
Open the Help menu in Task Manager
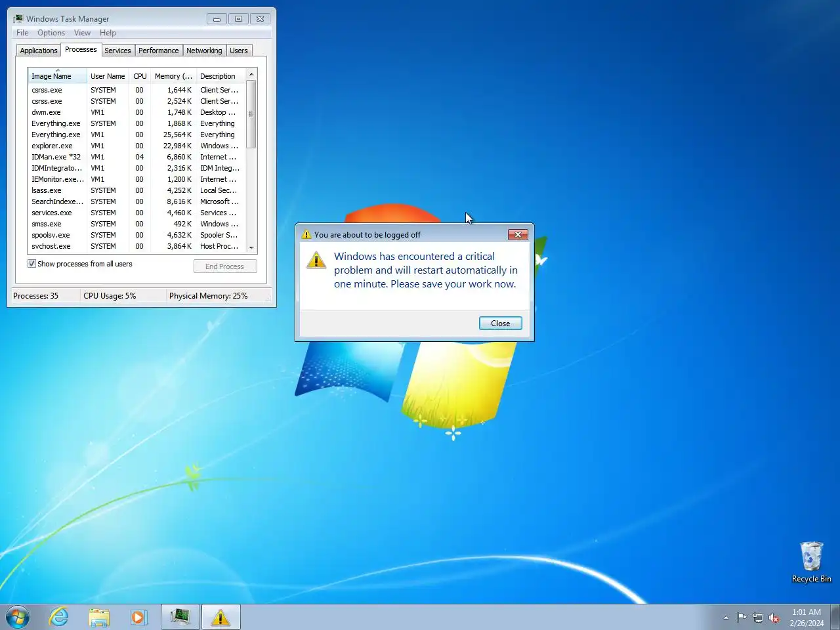(108, 33)
